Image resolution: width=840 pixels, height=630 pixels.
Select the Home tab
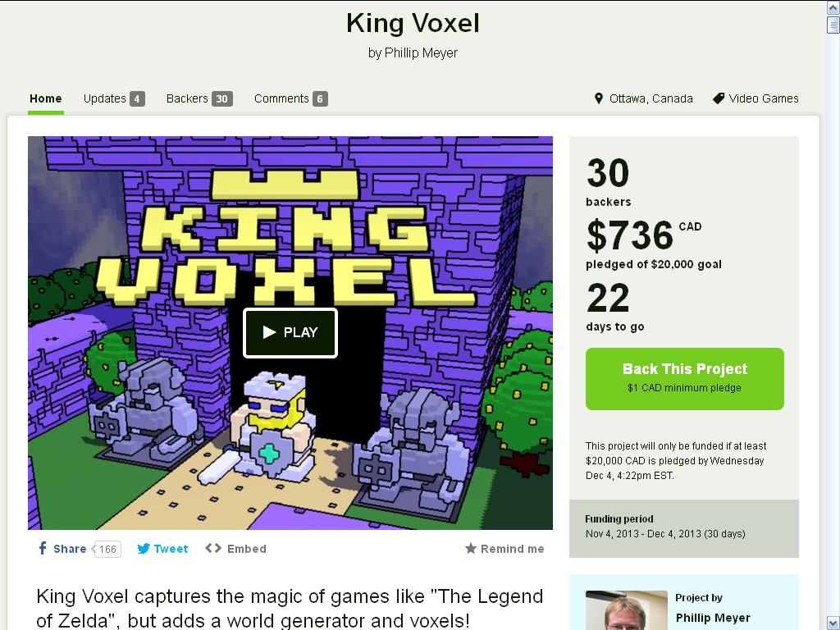(46, 98)
